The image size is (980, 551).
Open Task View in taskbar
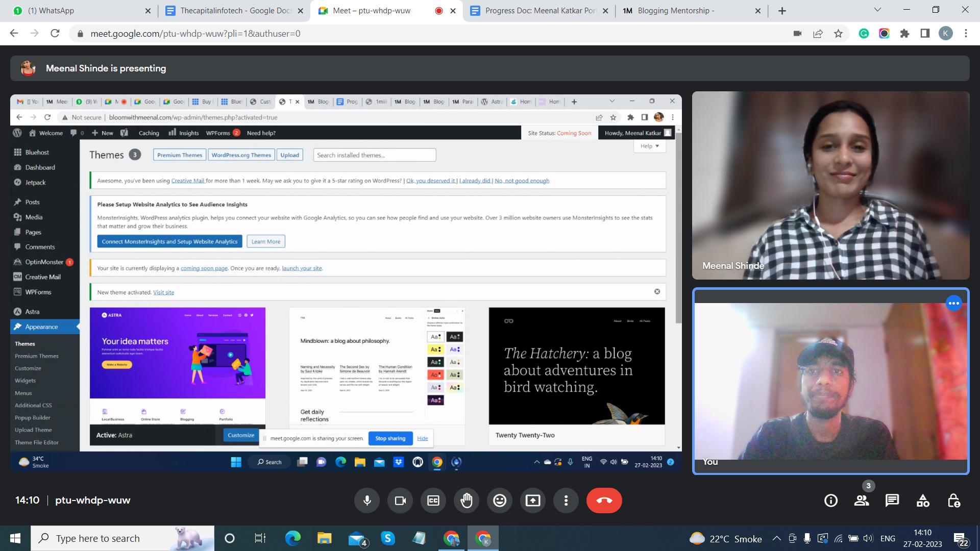click(x=260, y=538)
